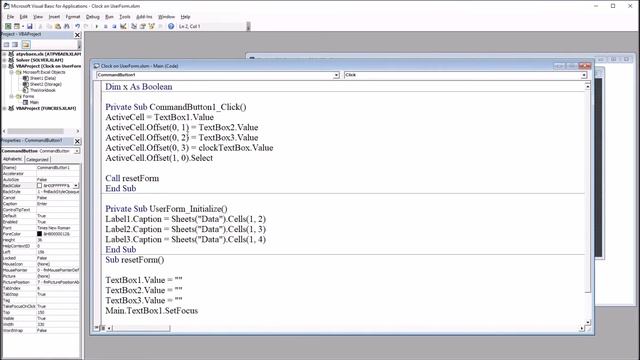The height and width of the screenshot is (360, 640).
Task: Open the Window menu
Action: 166,17
